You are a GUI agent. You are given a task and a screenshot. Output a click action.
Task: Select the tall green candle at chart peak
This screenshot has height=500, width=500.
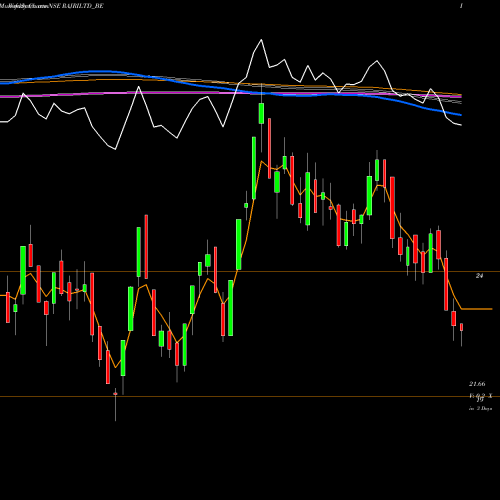(x=261, y=113)
